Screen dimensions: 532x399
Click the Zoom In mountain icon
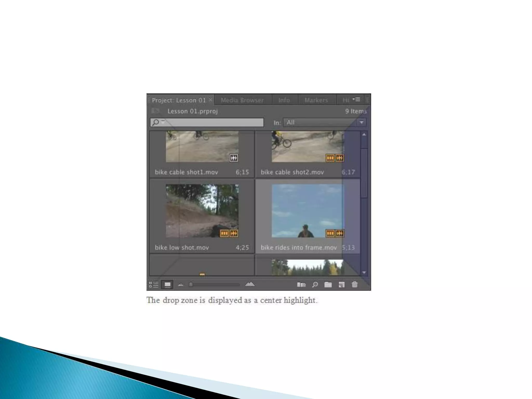pos(250,284)
